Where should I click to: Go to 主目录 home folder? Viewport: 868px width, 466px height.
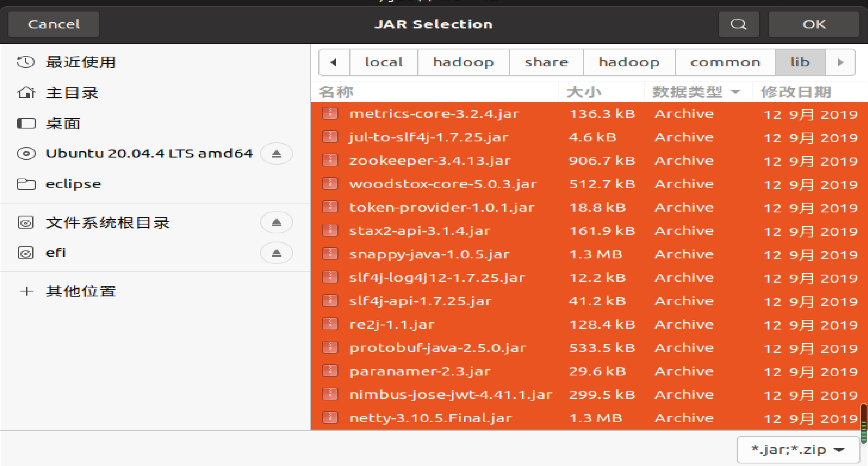pyautogui.click(x=72, y=93)
